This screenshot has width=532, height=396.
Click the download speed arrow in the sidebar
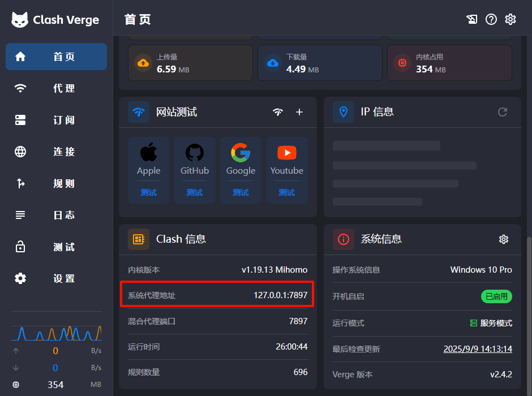point(16,368)
